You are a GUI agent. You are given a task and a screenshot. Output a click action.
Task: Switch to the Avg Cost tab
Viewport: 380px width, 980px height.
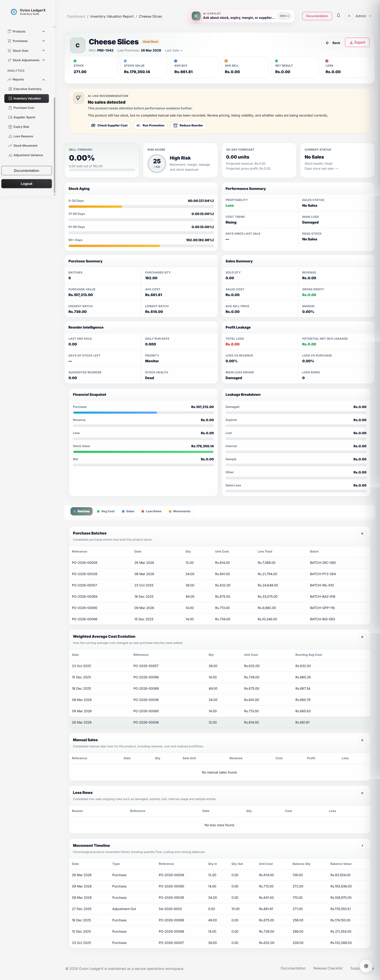point(106,511)
